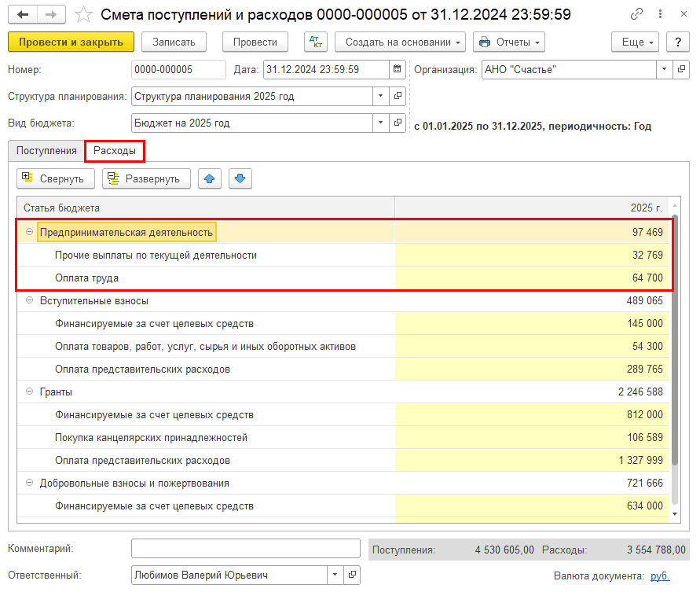The image size is (700, 592).
Task: Add document to favorites with star
Action: [x=82, y=15]
